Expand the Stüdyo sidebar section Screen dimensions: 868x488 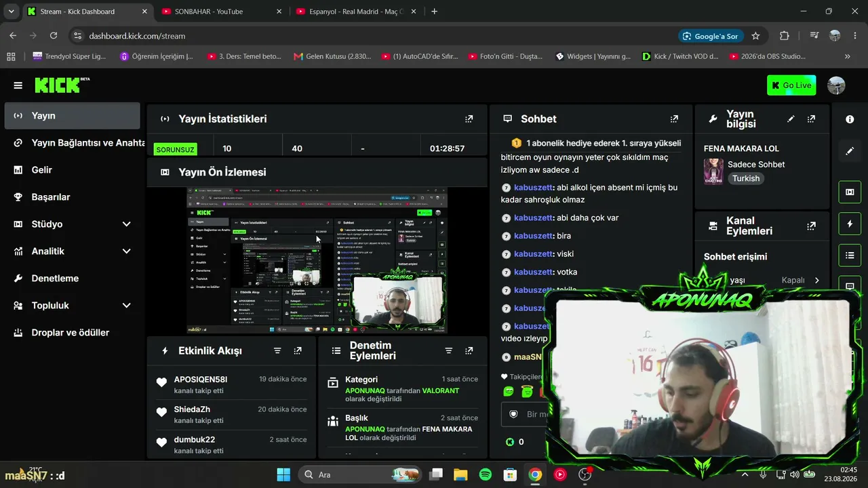pyautogui.click(x=126, y=224)
